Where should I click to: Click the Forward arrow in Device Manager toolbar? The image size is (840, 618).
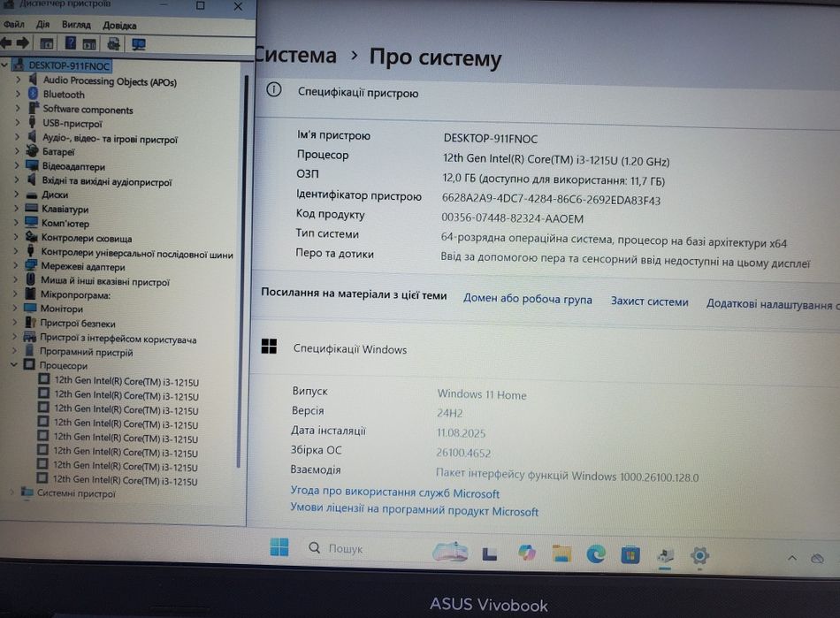22,42
